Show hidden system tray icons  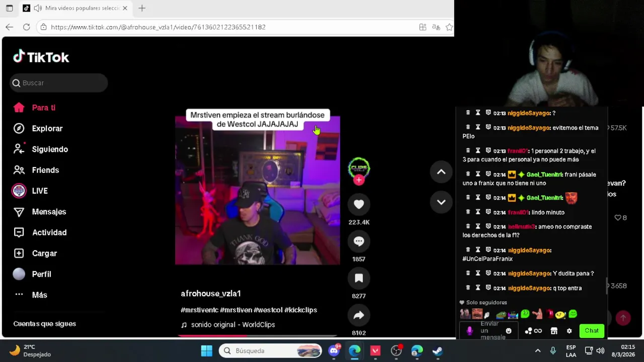point(538,351)
